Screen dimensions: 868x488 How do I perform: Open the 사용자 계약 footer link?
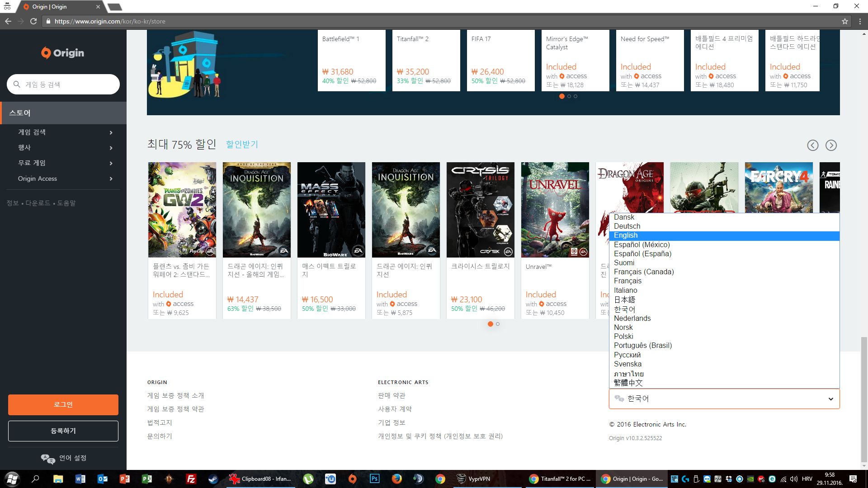(395, 409)
